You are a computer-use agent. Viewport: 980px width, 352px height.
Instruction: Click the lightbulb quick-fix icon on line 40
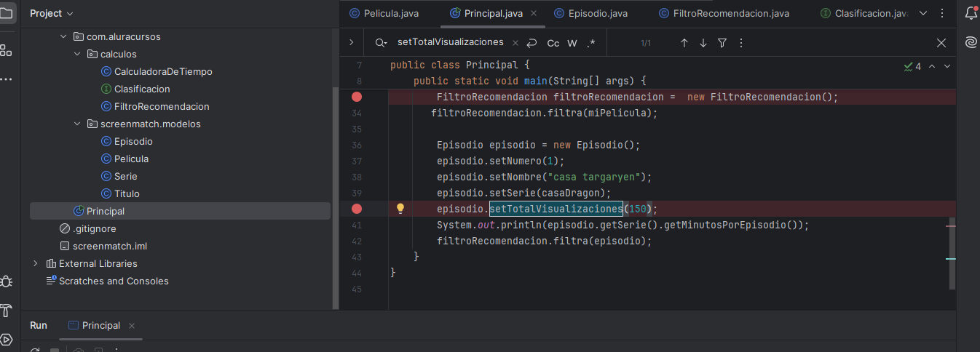[400, 209]
